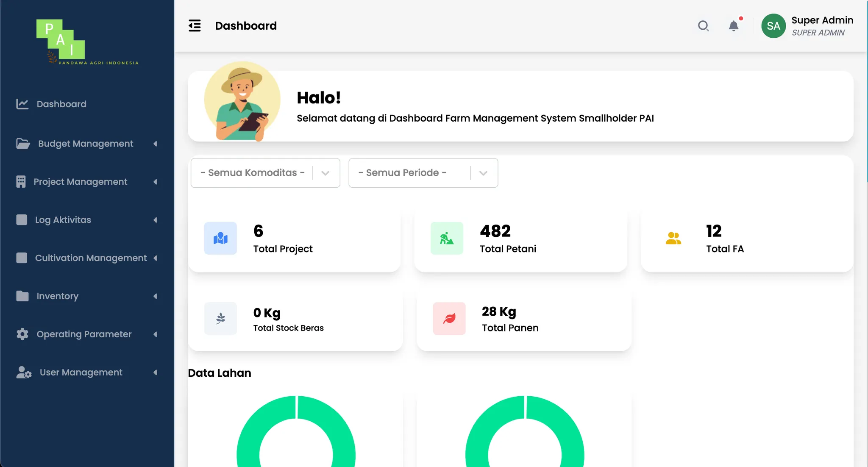Screen dimensions: 868x467
Task: Click Operating Parameter in sidebar
Action: point(84,334)
